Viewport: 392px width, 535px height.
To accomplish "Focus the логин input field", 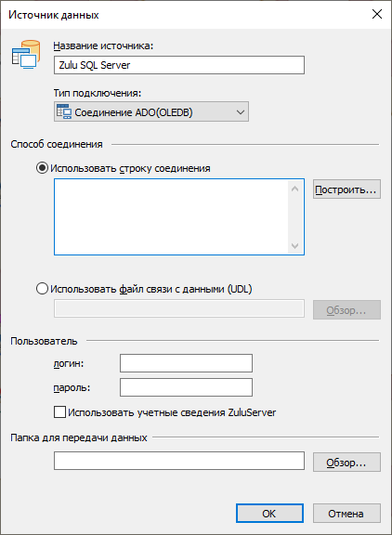I will click(186, 363).
